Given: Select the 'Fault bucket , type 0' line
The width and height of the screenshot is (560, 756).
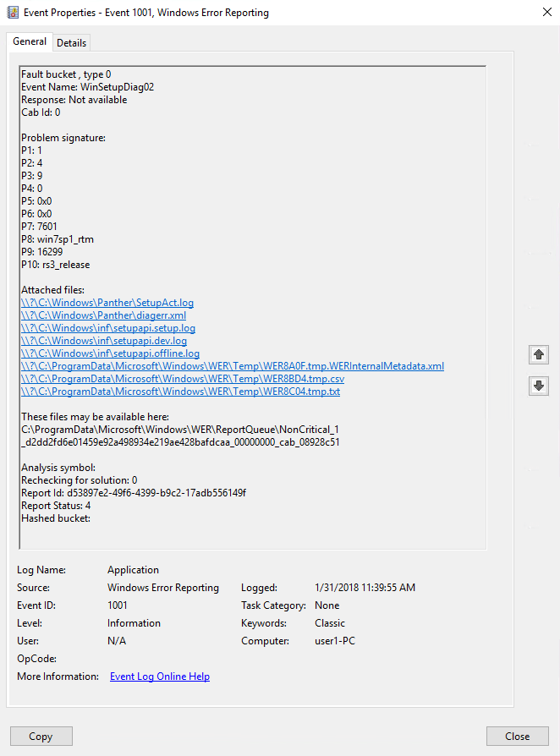Looking at the screenshot, I should click(66, 74).
